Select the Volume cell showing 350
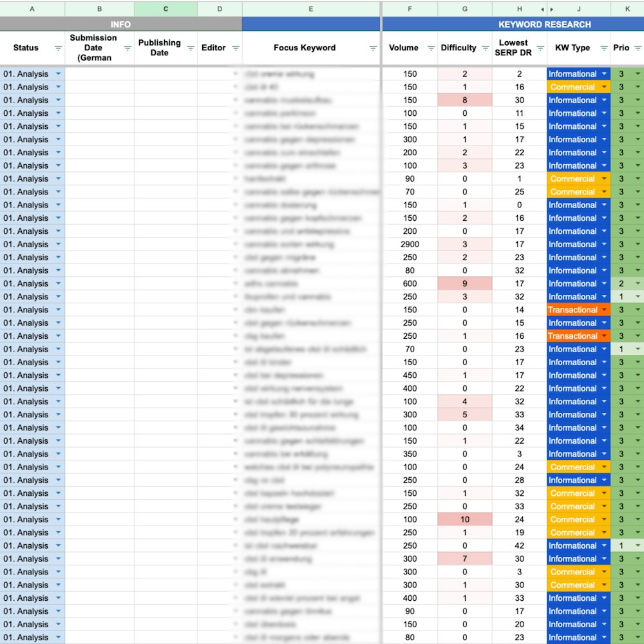644x644 pixels. (410, 454)
